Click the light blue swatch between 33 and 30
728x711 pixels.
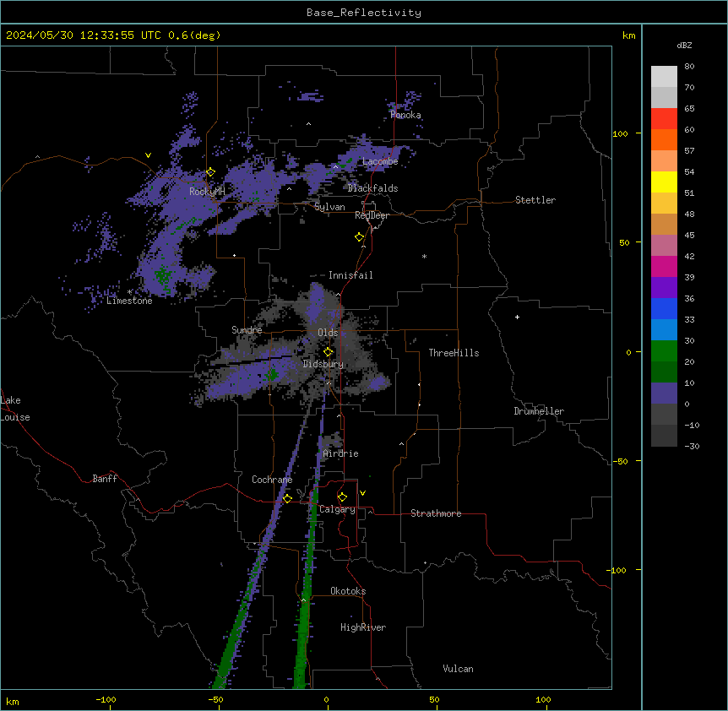(x=664, y=330)
